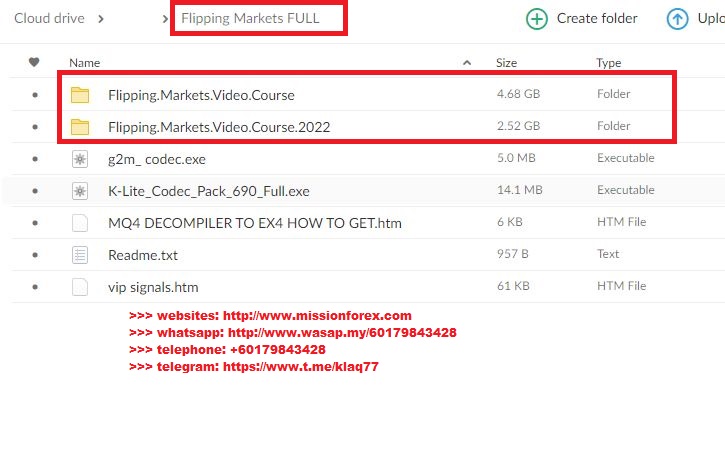This screenshot has height=462, width=725.
Task: Toggle favorite dot for K-Lite_Codec_Pack row
Action: pyautogui.click(x=35, y=191)
